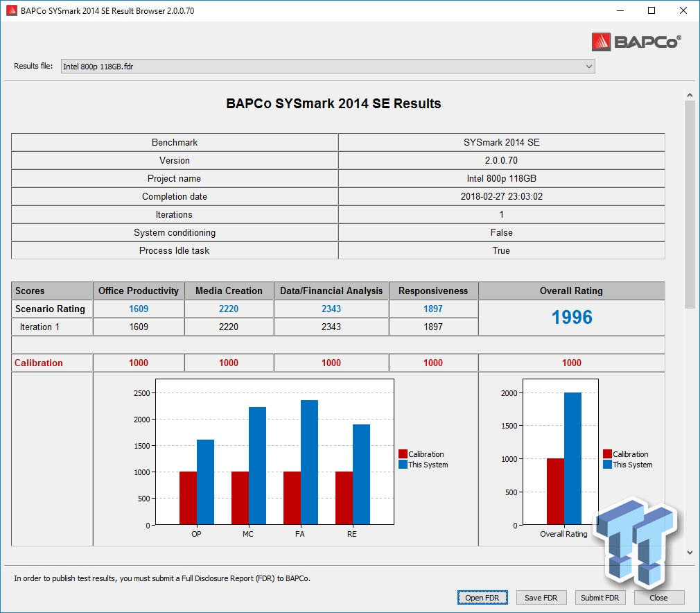Click the blue Scenario Rating value "1609"
This screenshot has width=700, height=613.
[x=139, y=309]
